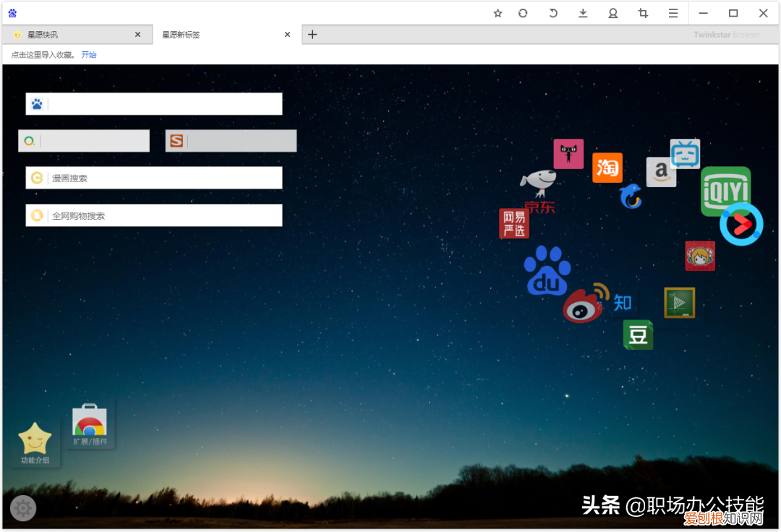
Task: Click the Weibo eye logo icon
Action: pyautogui.click(x=583, y=306)
